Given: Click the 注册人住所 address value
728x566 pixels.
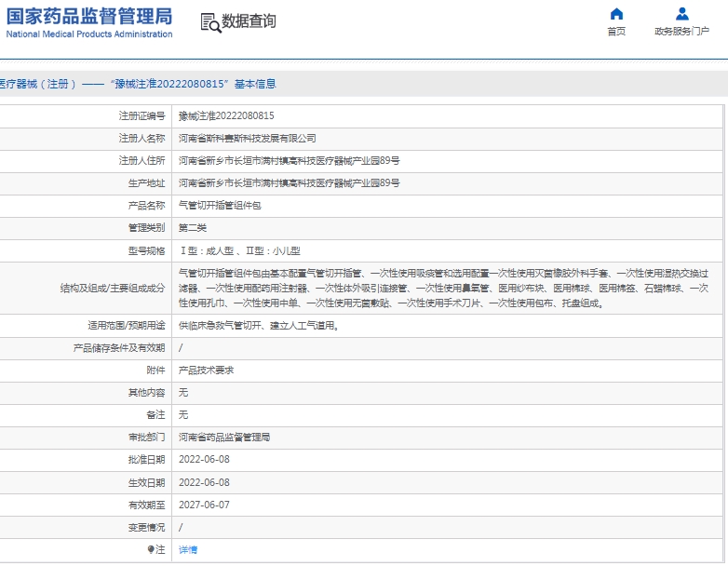Looking at the screenshot, I should click(289, 161).
